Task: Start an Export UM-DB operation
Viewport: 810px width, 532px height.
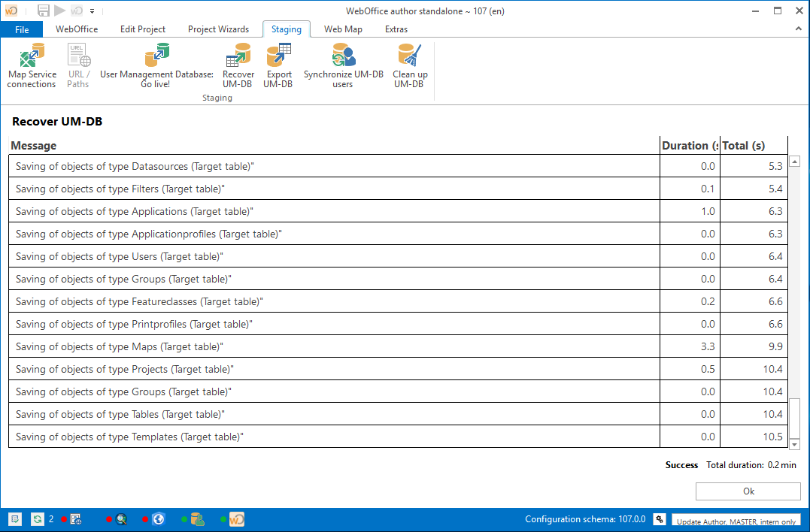Action: (x=278, y=64)
